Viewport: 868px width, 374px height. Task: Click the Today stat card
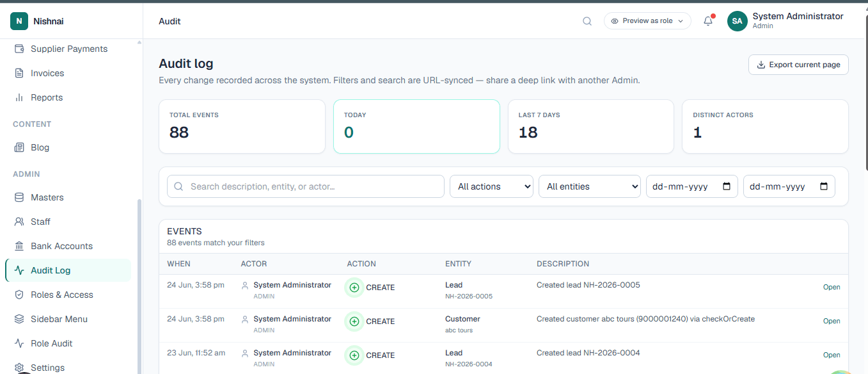click(416, 126)
